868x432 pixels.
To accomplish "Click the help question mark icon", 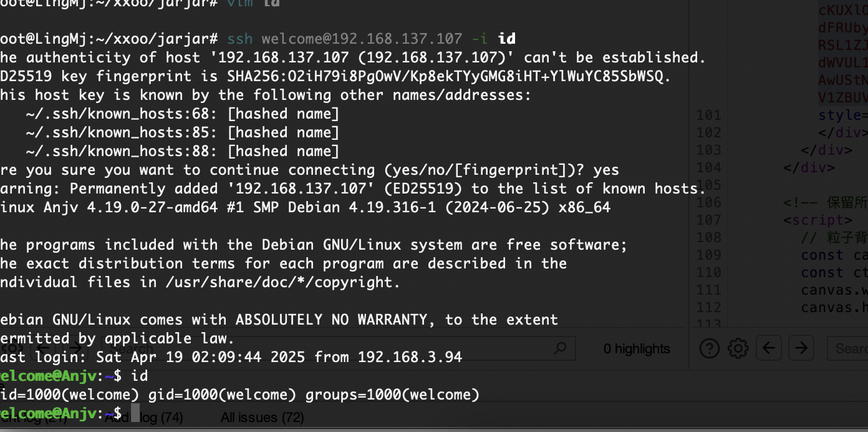I will coord(710,348).
